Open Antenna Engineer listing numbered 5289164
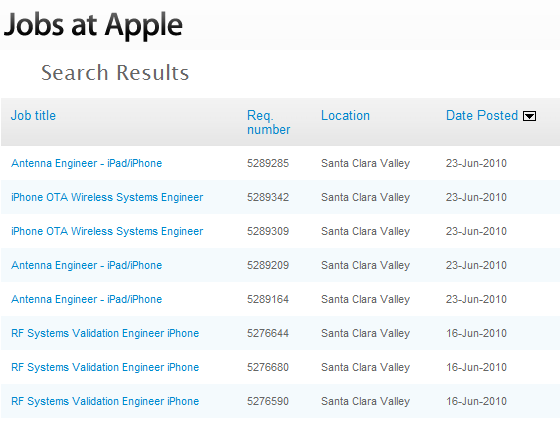560x423 pixels. [86, 299]
